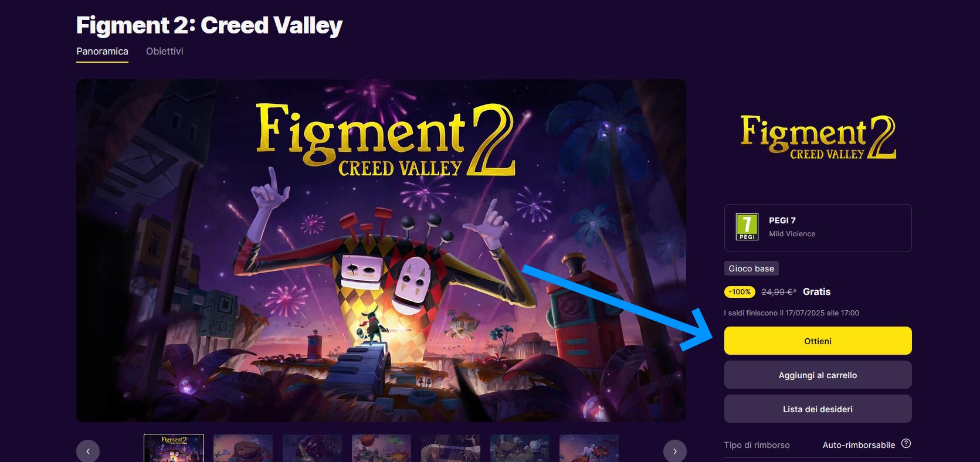The height and width of the screenshot is (462, 980).
Task: Switch to the Obiettivi tab
Action: (x=165, y=52)
